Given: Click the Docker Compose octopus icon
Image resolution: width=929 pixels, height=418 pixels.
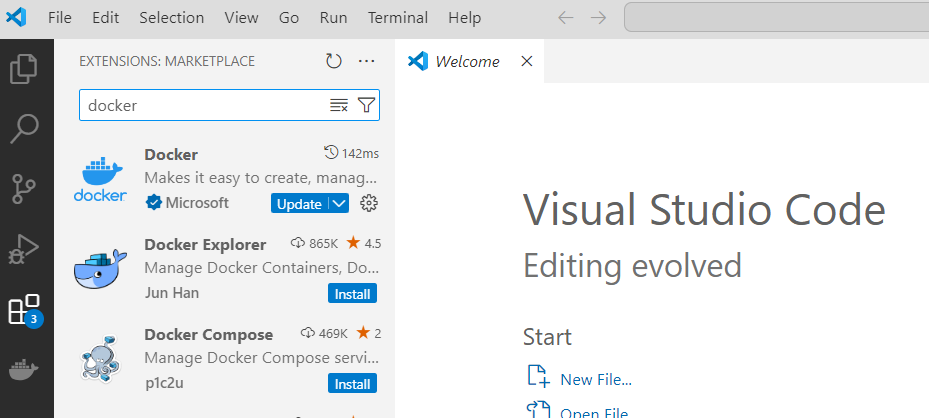Looking at the screenshot, I should click(x=100, y=358).
